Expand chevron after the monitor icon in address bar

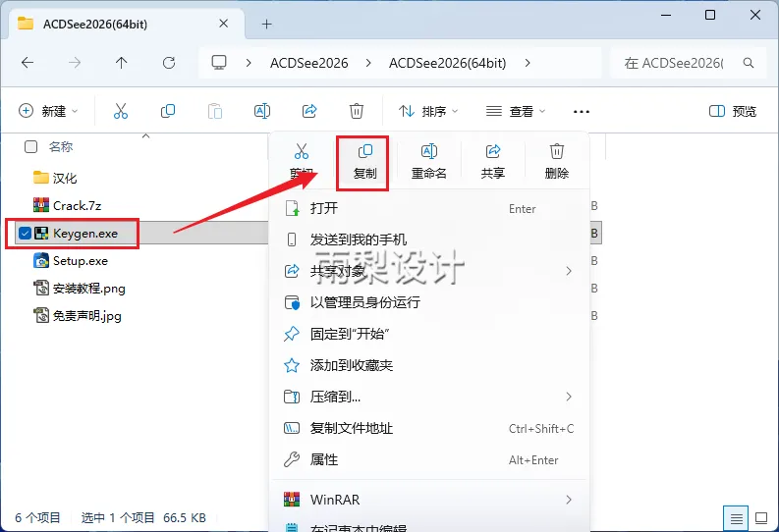coord(249,63)
